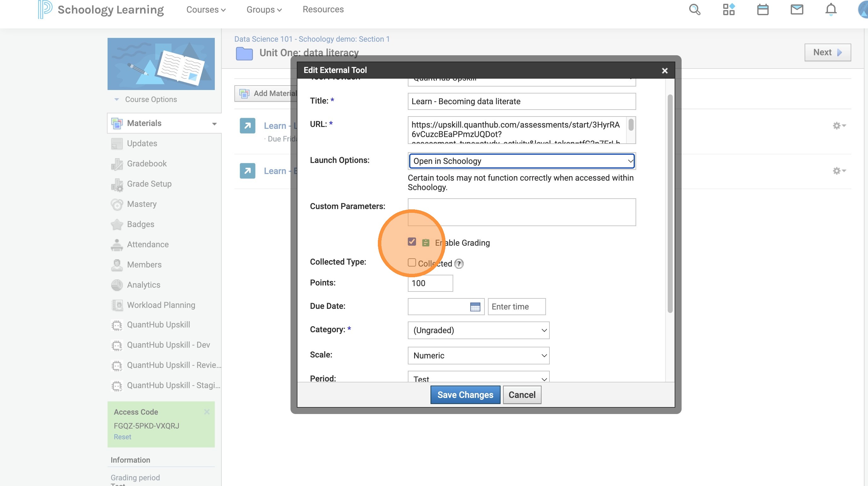
Task: Click the Points input field
Action: pos(430,283)
